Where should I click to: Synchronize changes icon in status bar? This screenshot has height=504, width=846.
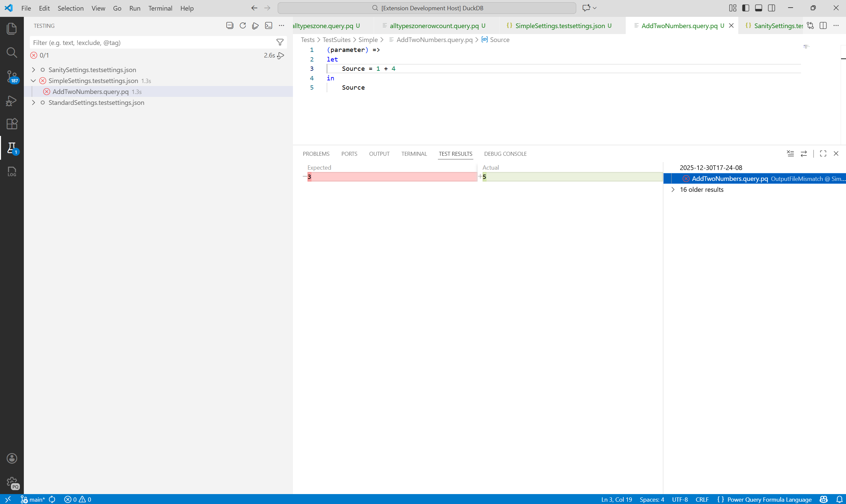click(52, 499)
